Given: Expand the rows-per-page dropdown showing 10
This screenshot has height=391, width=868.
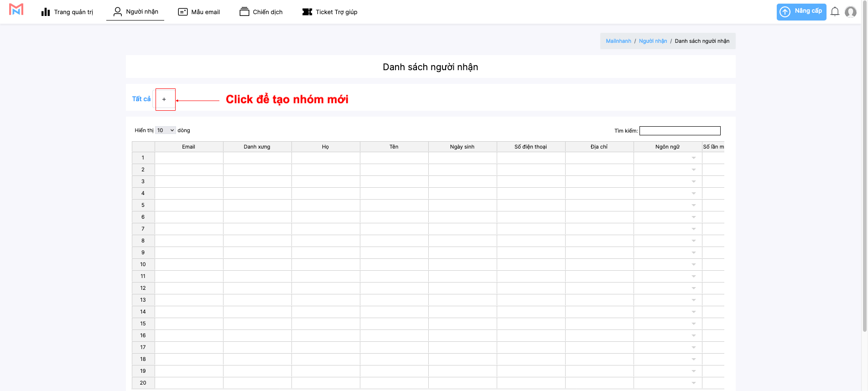Looking at the screenshot, I should click(x=165, y=130).
